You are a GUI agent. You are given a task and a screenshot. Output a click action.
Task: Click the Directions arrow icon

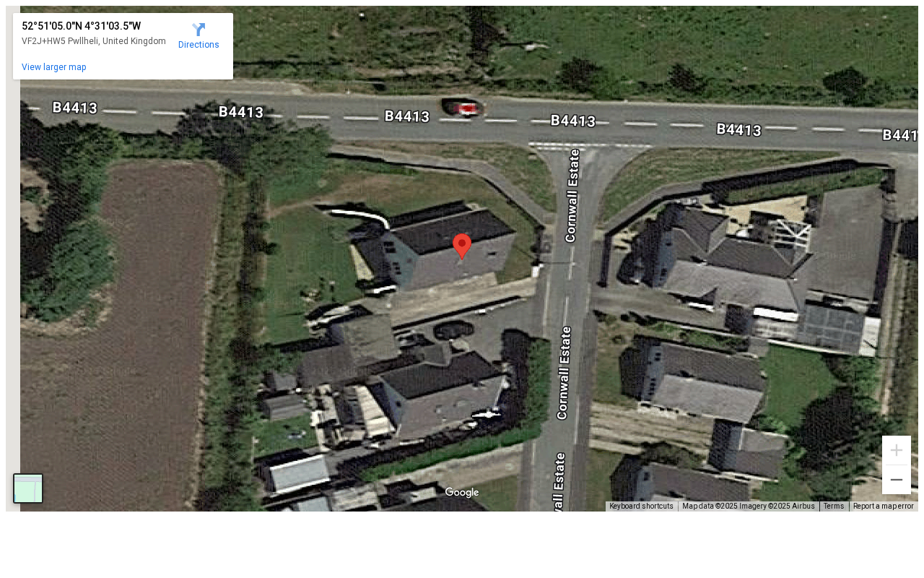(199, 30)
